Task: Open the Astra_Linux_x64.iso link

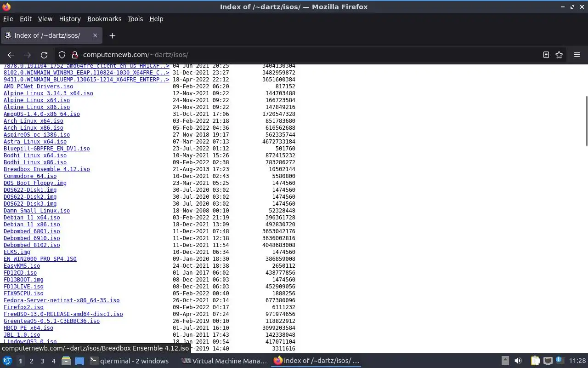Action: click(35, 142)
